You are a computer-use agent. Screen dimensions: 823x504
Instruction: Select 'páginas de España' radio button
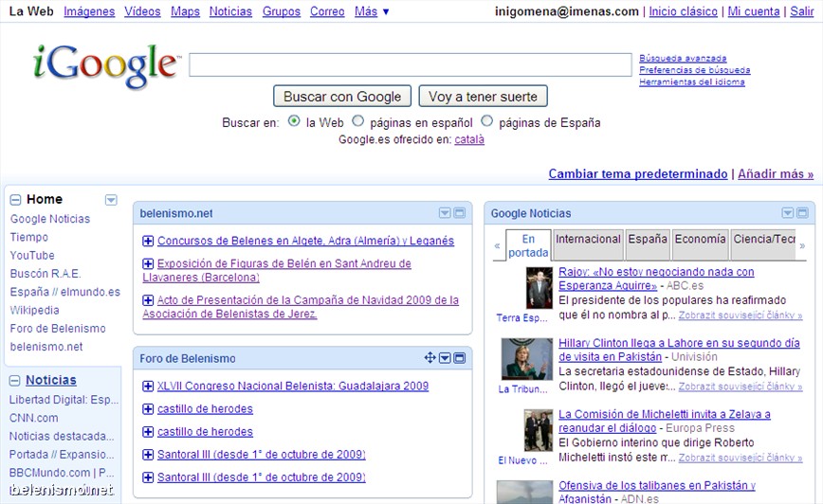487,121
